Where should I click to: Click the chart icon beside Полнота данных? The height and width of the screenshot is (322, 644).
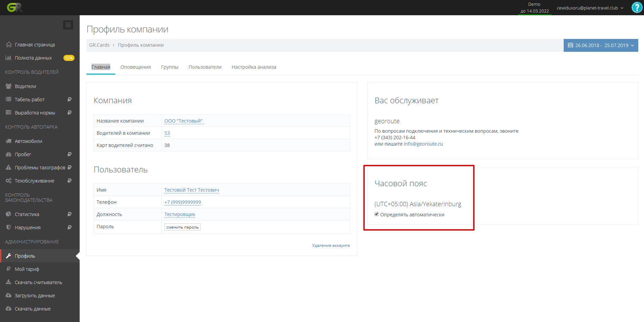8,58
